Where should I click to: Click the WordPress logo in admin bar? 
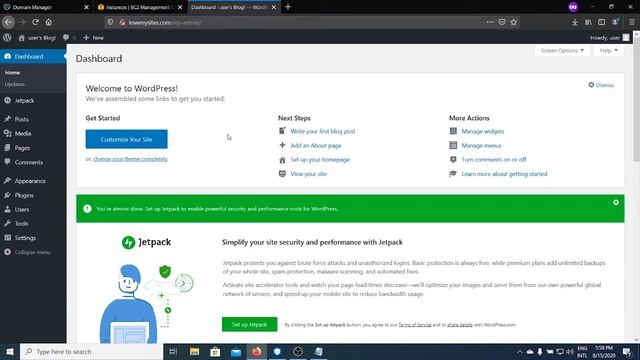point(7,38)
